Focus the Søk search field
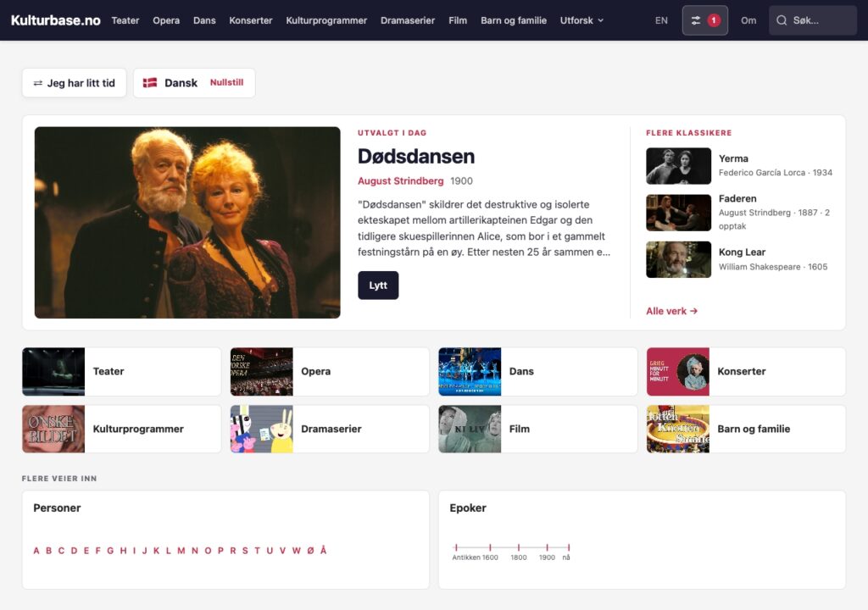This screenshot has width=868, height=610. 813,20
